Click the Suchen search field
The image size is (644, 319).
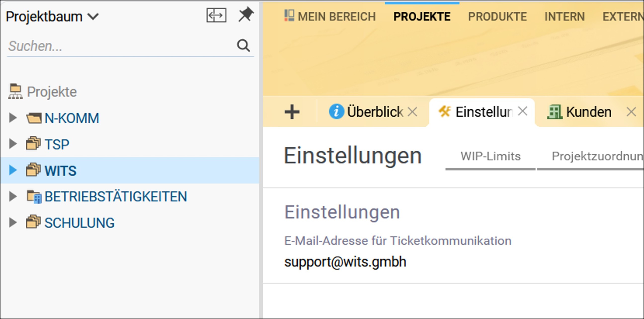tap(121, 46)
